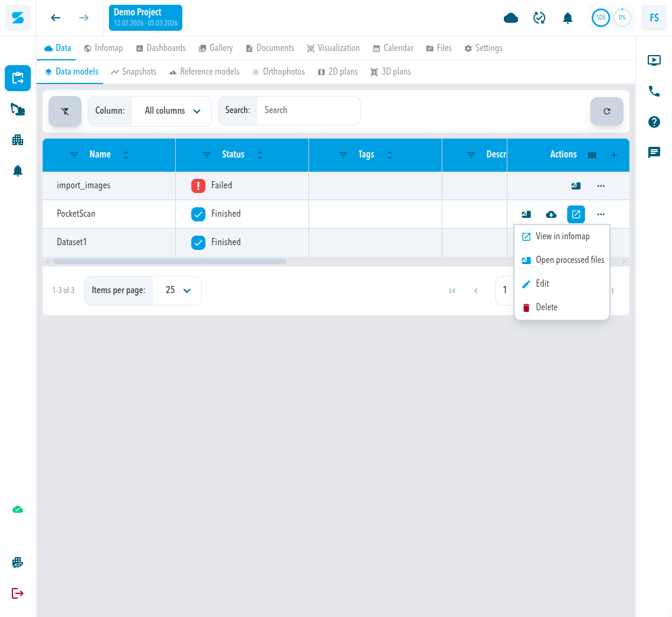This screenshot has width=672, height=617.
Task: Open the Name column filter icon
Action: 74,155
